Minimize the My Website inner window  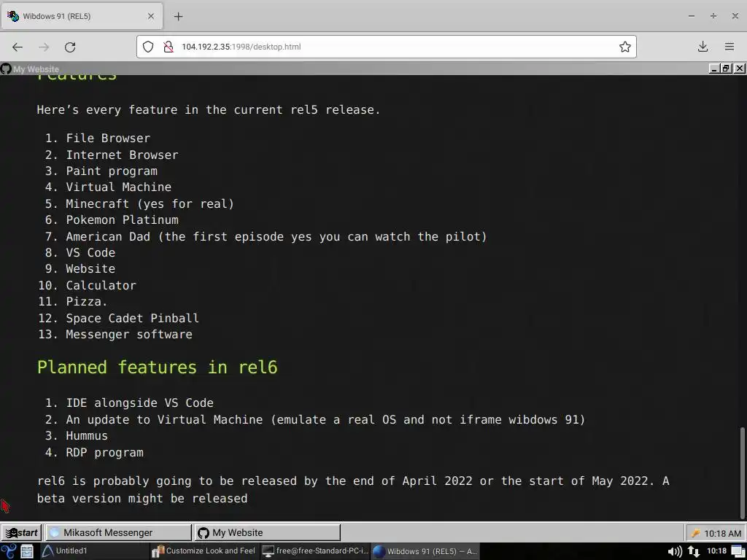pyautogui.click(x=714, y=69)
